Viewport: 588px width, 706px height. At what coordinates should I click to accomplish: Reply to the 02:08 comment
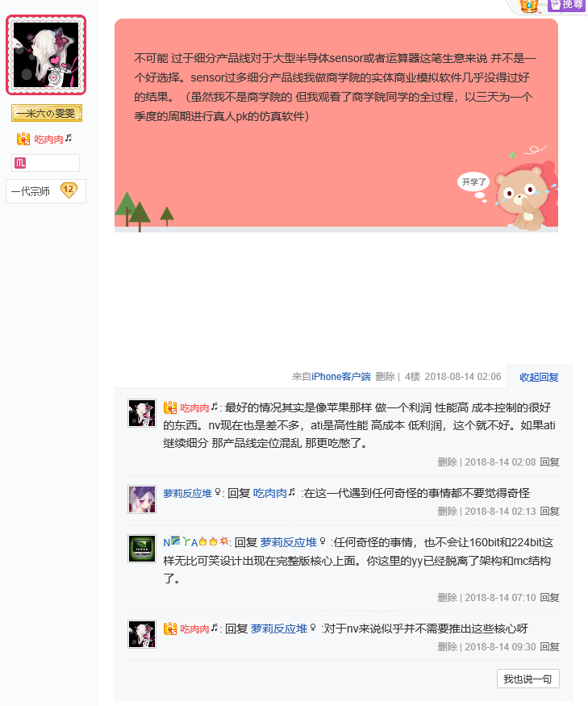point(550,462)
